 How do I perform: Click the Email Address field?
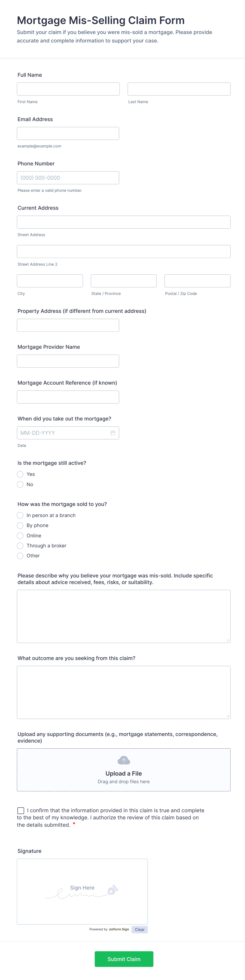(68, 133)
